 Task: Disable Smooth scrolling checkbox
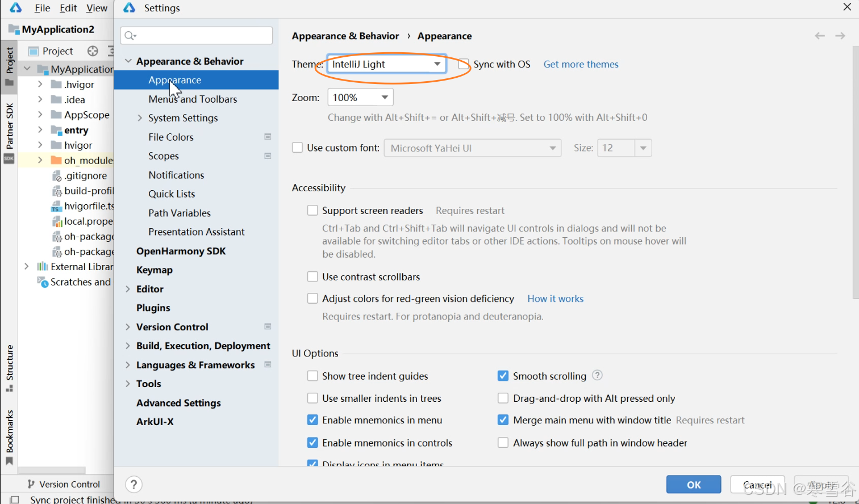503,376
